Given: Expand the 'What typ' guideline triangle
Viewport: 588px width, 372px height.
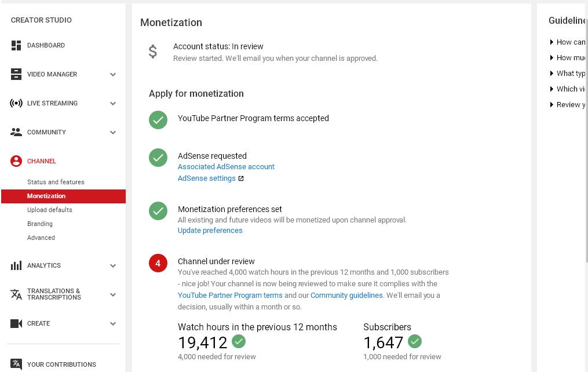Looking at the screenshot, I should click(552, 73).
